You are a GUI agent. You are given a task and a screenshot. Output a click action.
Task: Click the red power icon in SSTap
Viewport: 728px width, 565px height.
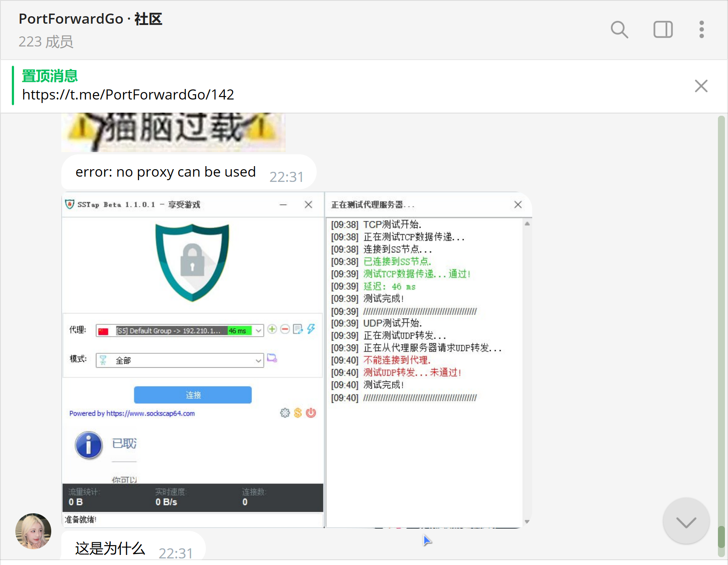[x=311, y=413]
